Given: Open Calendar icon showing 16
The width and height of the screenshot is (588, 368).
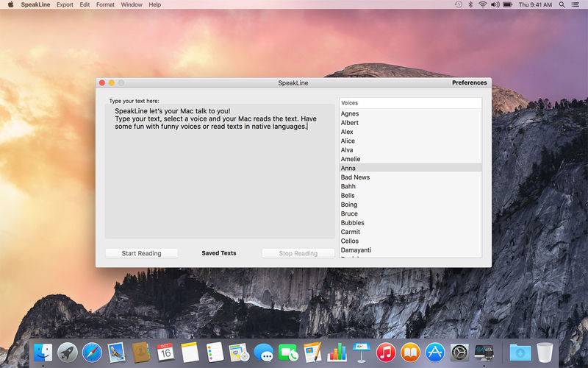Looking at the screenshot, I should pyautogui.click(x=165, y=353).
